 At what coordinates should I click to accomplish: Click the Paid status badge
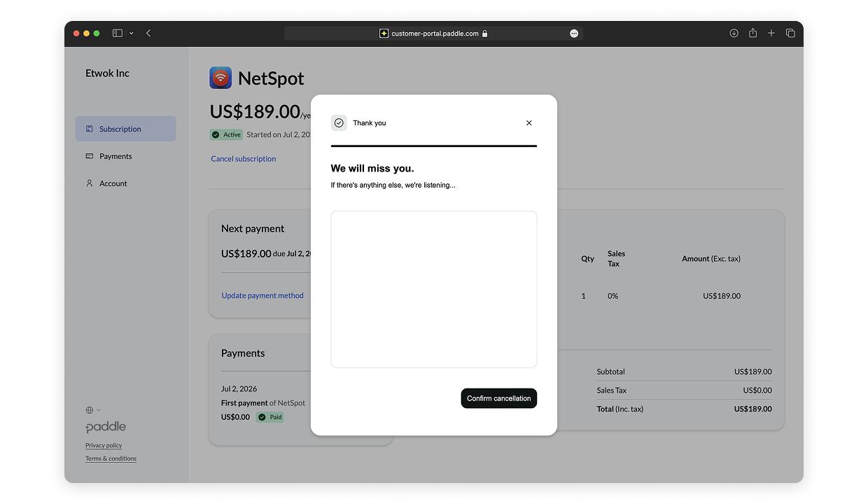[x=270, y=417]
